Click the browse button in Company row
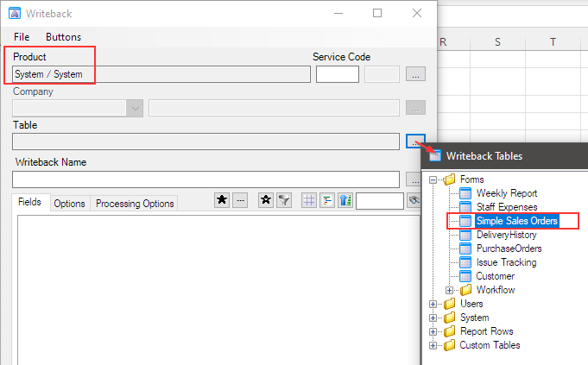The height and width of the screenshot is (365, 588). tap(415, 108)
